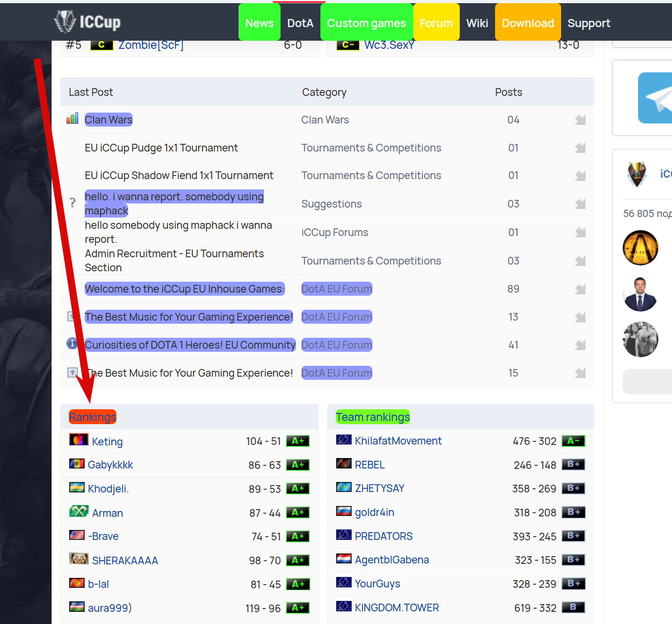Click go-to-post icon in 15-posts row
The height and width of the screenshot is (624, 672).
tap(580, 373)
